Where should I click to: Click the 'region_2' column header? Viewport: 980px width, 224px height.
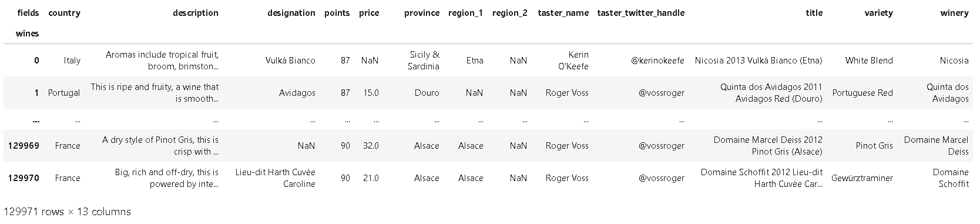point(510,13)
